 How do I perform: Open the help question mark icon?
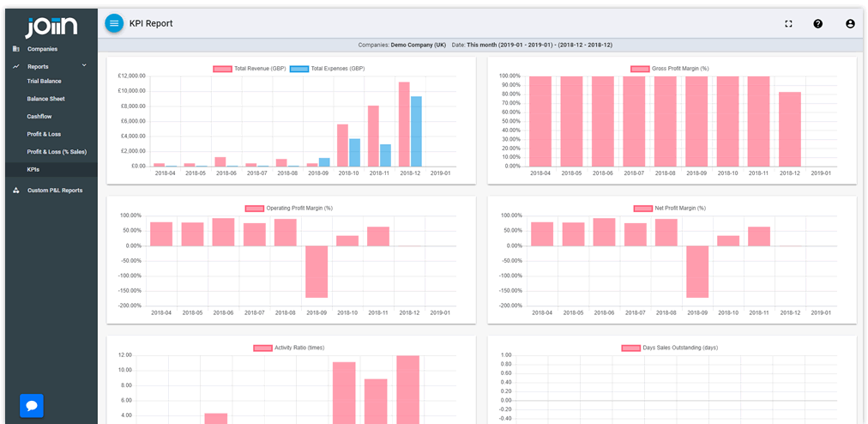(x=818, y=24)
